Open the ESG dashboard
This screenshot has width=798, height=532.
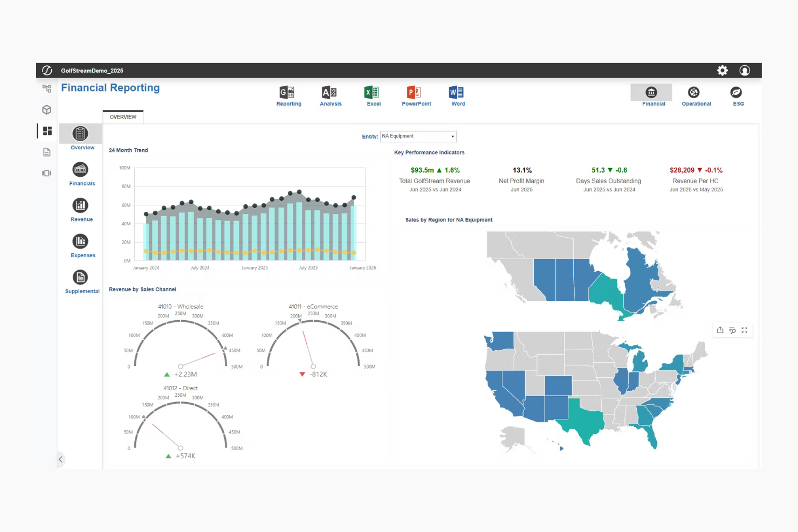737,93
